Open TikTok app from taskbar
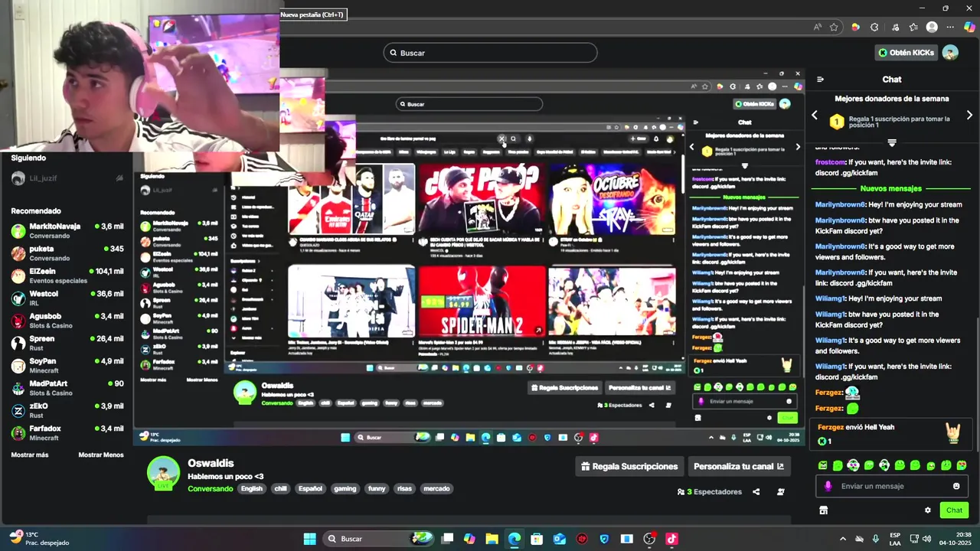Screen dimensions: 980x551 pos(671,539)
